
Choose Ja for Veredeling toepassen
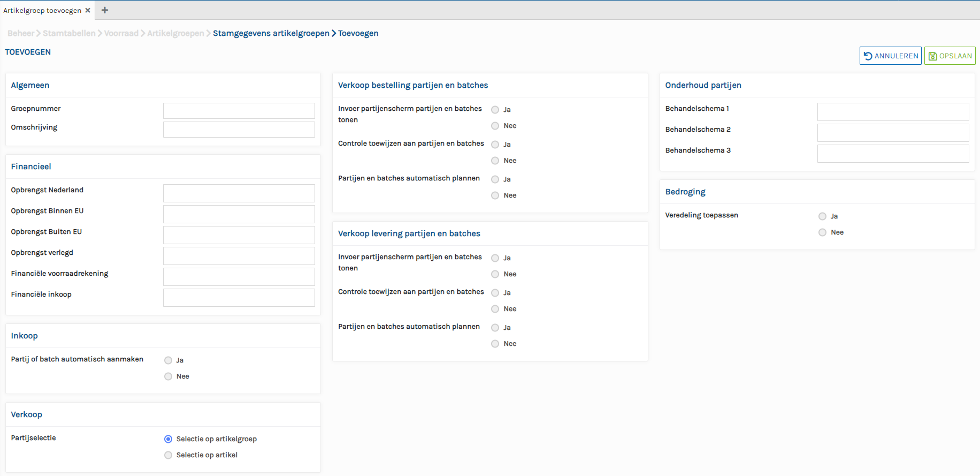(x=822, y=216)
